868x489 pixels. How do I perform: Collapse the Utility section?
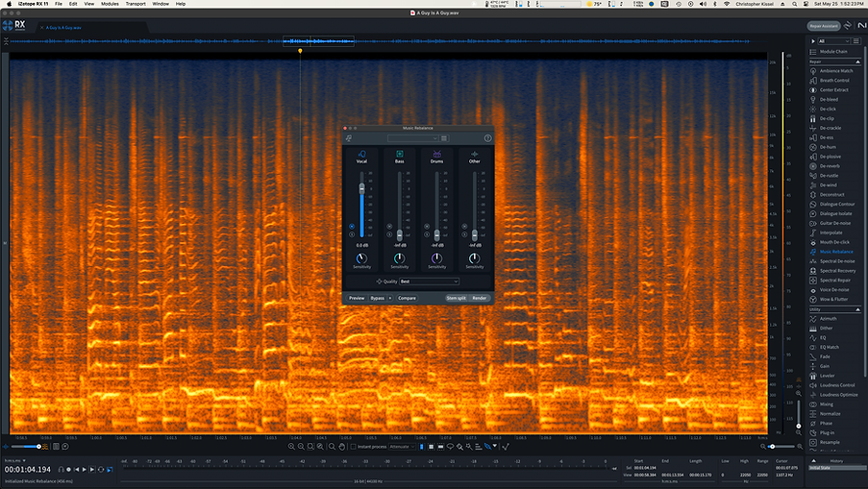click(858, 309)
